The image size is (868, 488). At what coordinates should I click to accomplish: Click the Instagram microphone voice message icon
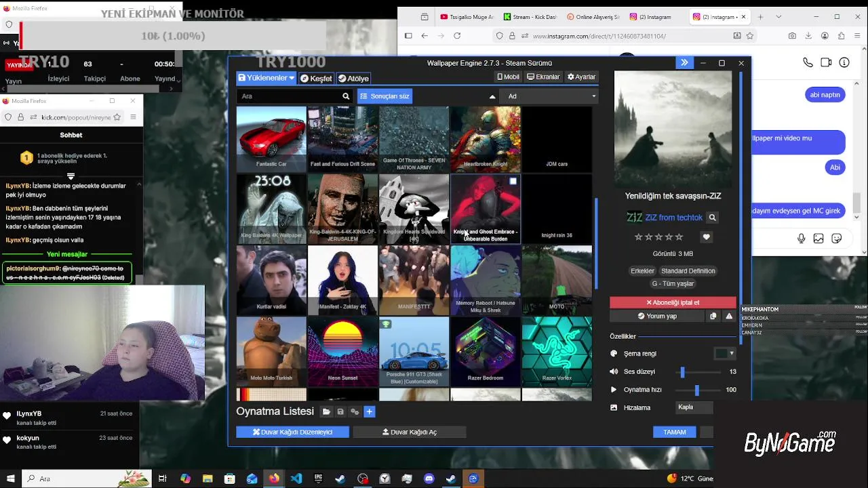click(802, 238)
